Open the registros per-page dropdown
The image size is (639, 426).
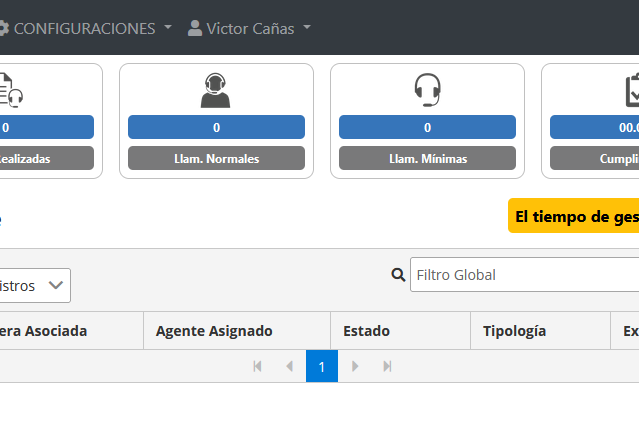click(x=34, y=285)
